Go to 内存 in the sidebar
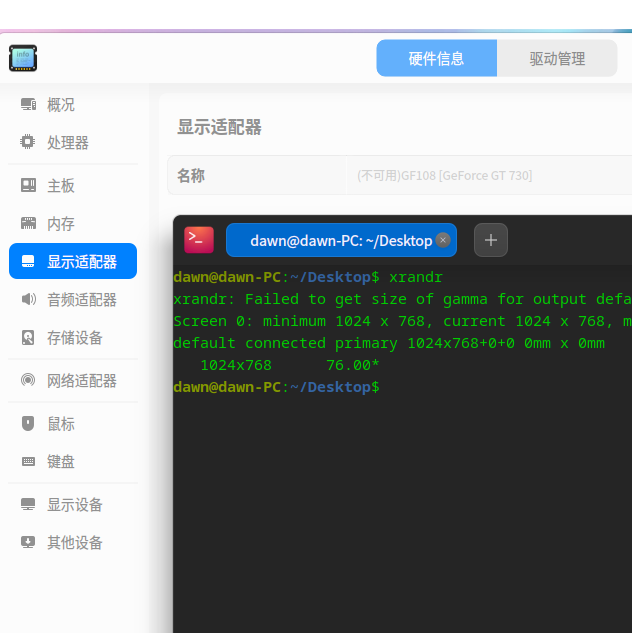632x633 pixels. 61,224
